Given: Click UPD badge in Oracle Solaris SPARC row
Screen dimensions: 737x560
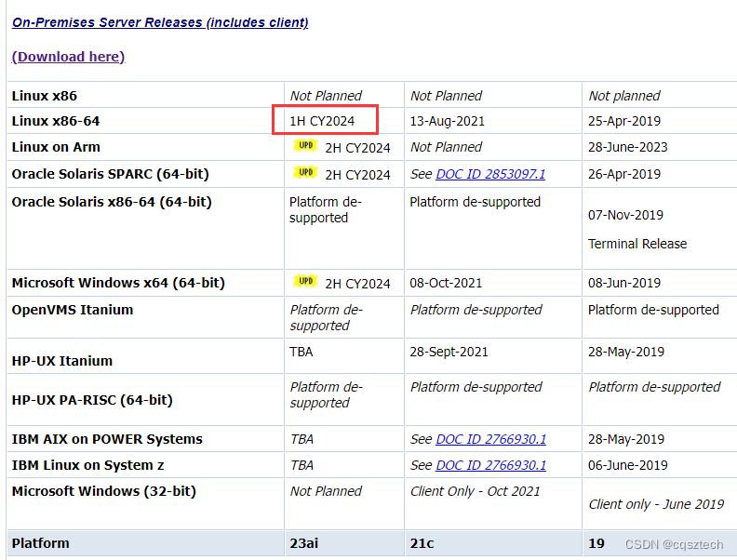Looking at the screenshot, I should coord(305,172).
